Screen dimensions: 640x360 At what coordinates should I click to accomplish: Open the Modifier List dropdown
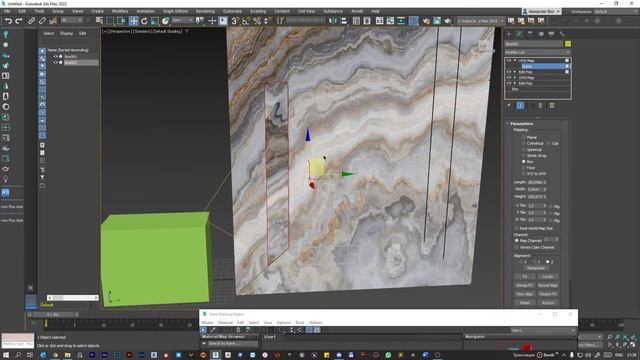pos(538,52)
